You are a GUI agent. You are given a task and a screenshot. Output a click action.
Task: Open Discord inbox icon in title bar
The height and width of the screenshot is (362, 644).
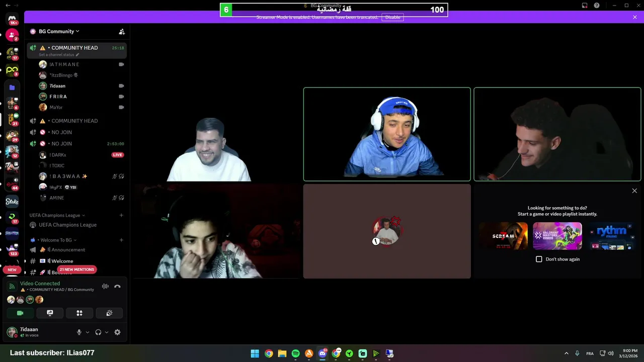(585, 6)
